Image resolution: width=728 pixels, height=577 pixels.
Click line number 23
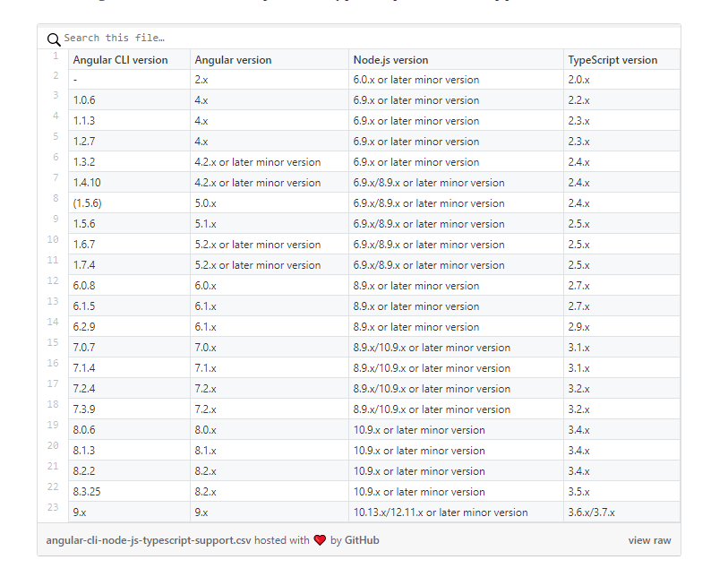(x=53, y=507)
